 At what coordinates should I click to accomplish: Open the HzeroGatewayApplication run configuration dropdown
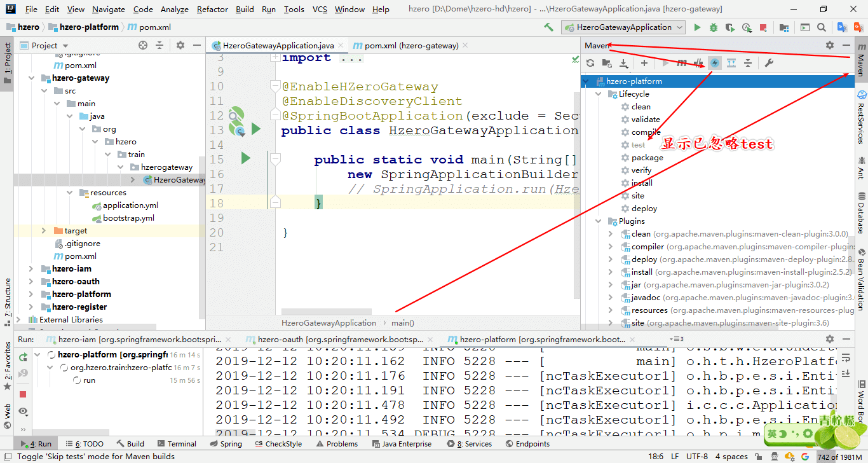pos(623,27)
